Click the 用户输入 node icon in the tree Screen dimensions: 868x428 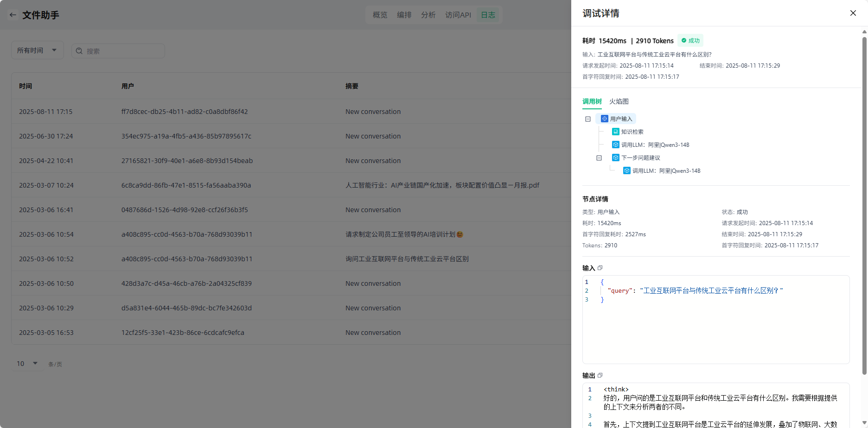click(x=605, y=119)
